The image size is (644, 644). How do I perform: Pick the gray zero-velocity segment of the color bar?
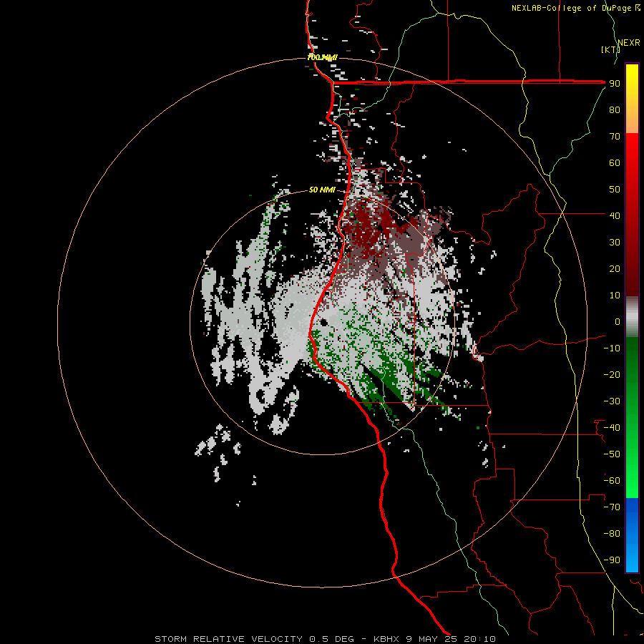632,317
